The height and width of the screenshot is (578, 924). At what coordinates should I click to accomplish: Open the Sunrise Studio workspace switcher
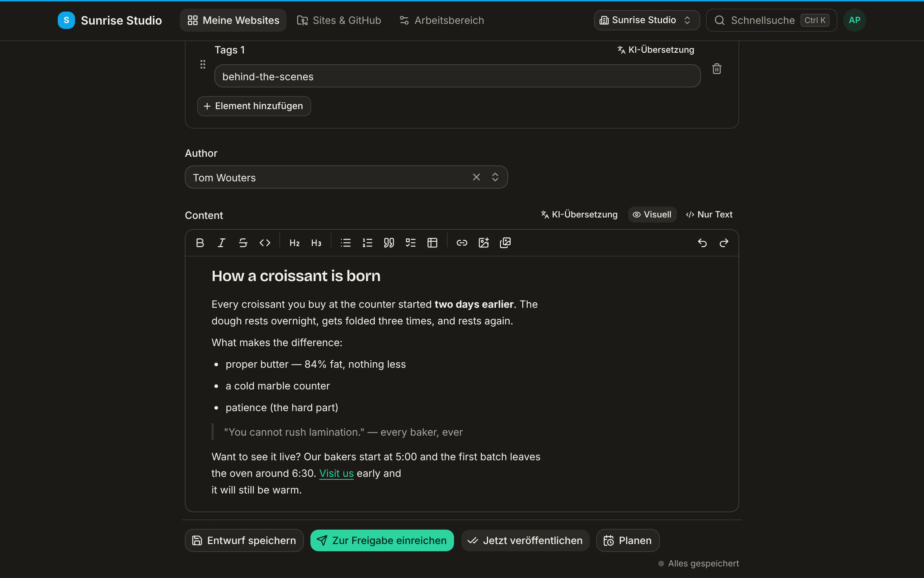[x=647, y=20]
